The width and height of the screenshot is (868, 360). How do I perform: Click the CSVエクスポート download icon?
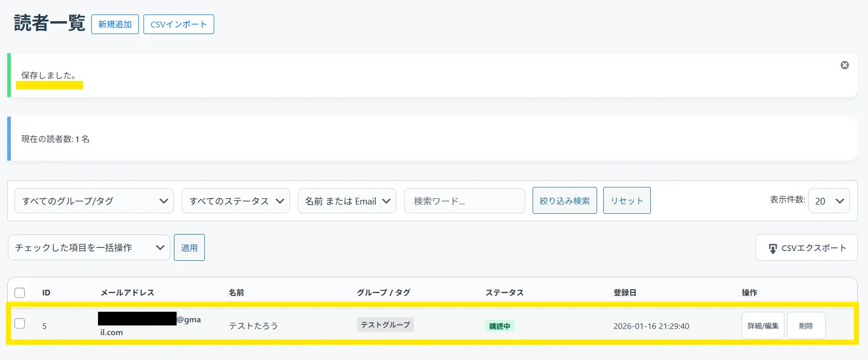coord(773,248)
